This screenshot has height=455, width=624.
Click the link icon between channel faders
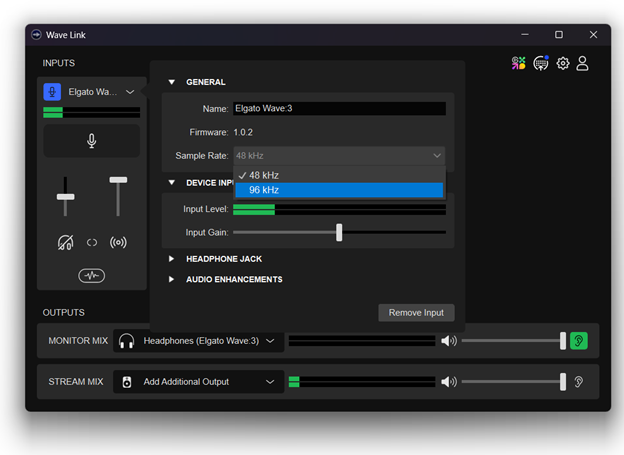tap(92, 242)
